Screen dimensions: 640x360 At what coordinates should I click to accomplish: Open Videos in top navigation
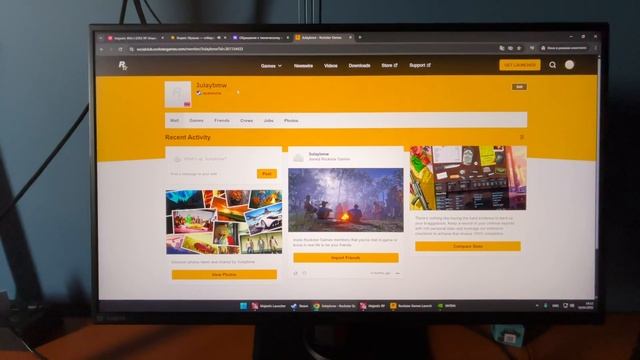[x=331, y=66]
